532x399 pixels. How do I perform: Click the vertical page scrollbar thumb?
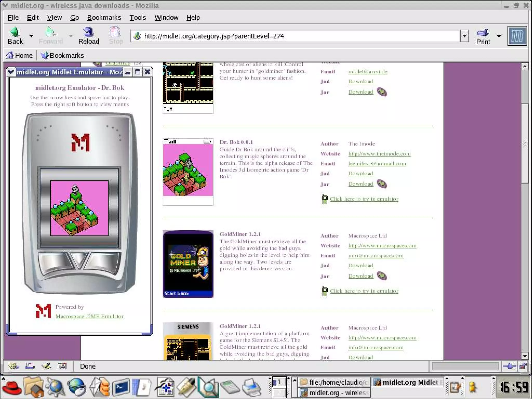(524, 143)
